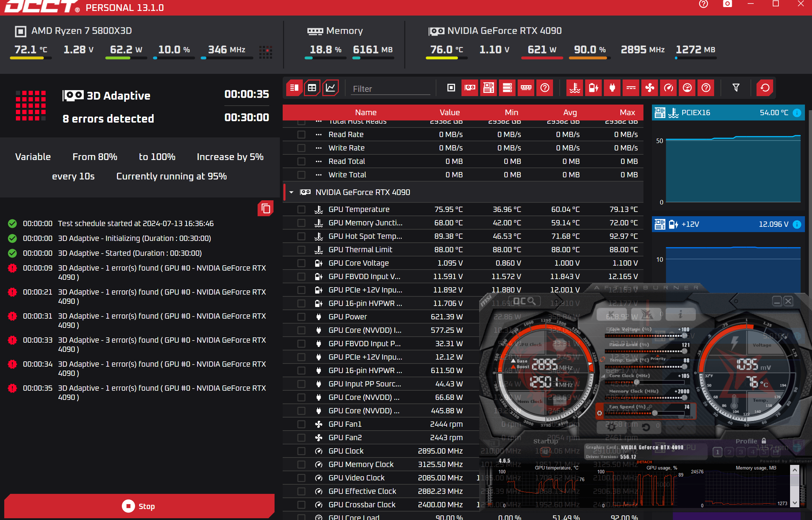Click the Afterburner monitoring graph scrollbar
The image size is (812, 520).
point(794,486)
